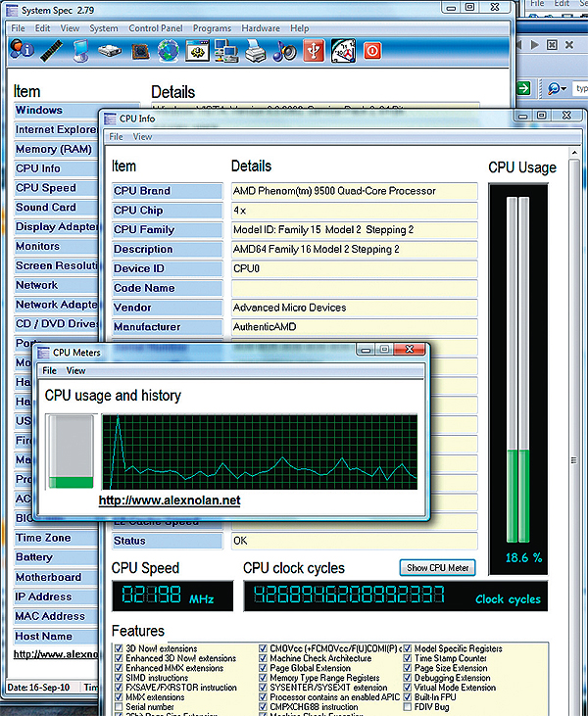The height and width of the screenshot is (716, 588).
Task: Open the System menu
Action: (x=104, y=28)
